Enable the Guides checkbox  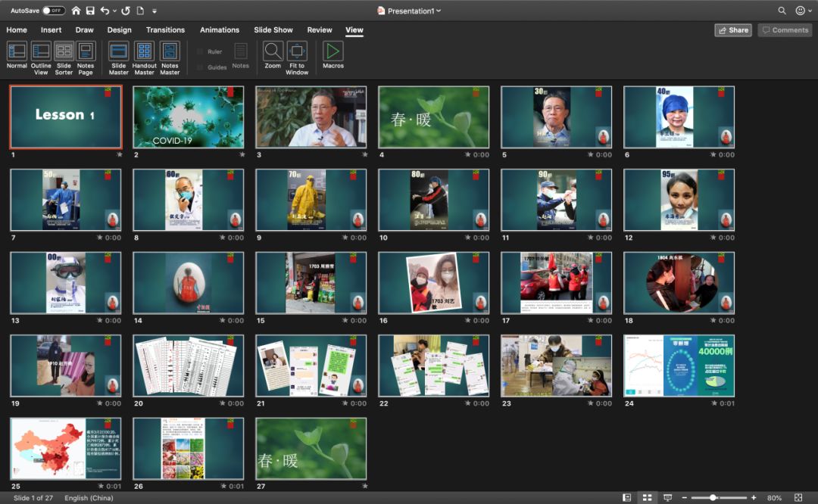(x=200, y=67)
